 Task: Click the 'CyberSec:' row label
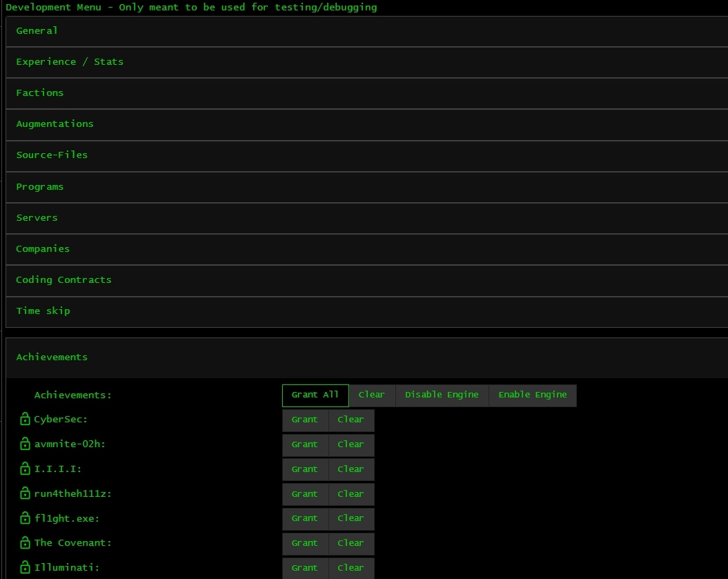click(61, 420)
